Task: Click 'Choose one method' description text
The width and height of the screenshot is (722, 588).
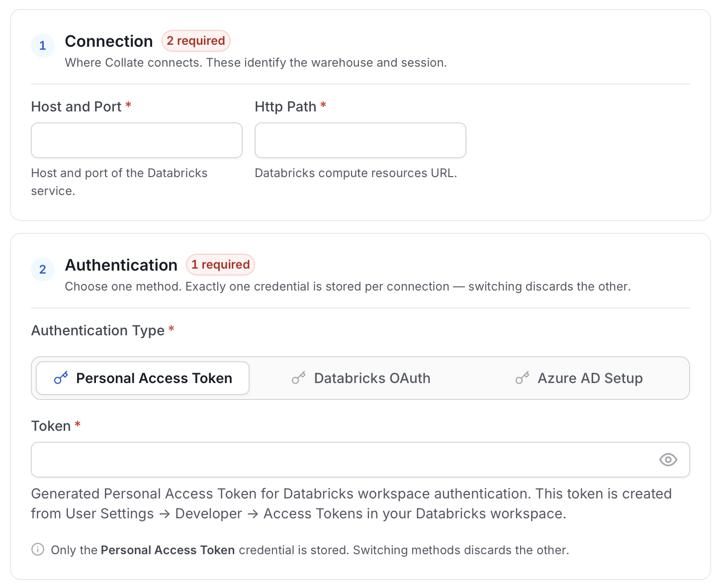Action: [x=348, y=287]
